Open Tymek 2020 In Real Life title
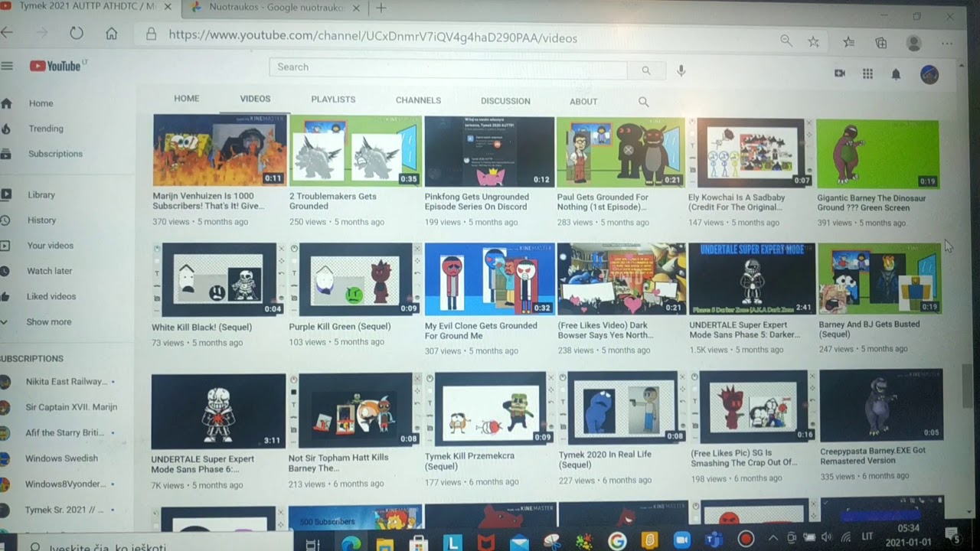 point(605,459)
